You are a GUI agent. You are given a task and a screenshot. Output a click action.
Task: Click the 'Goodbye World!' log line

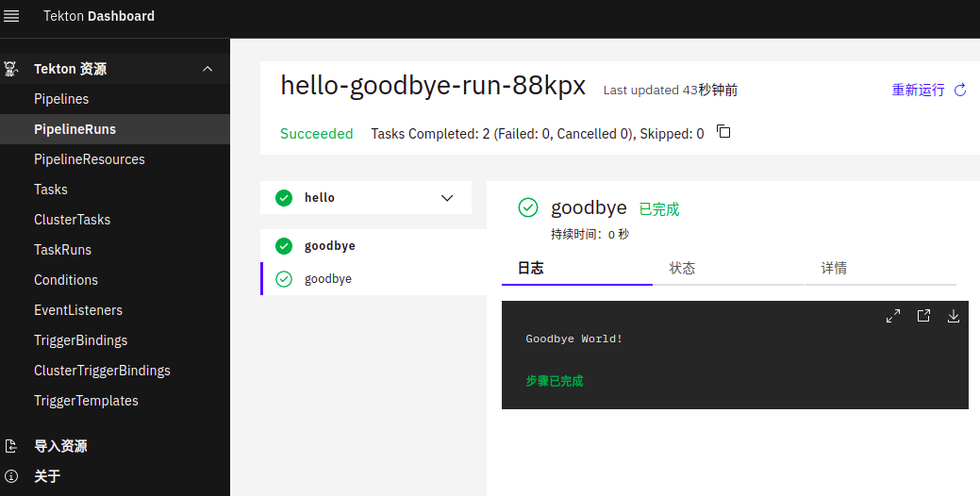(573, 339)
